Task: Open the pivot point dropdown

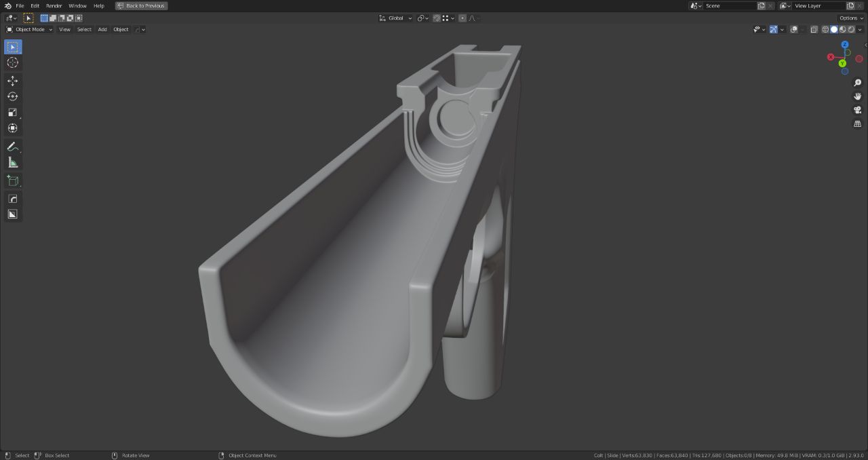Action: click(422, 18)
